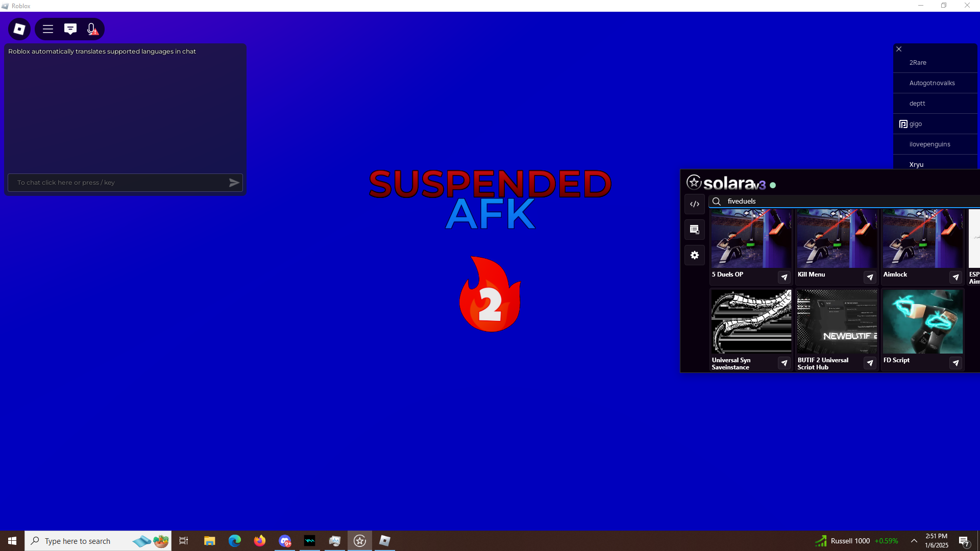Open Firefox from the taskbar
This screenshot has width=980, height=551.
pos(260,541)
